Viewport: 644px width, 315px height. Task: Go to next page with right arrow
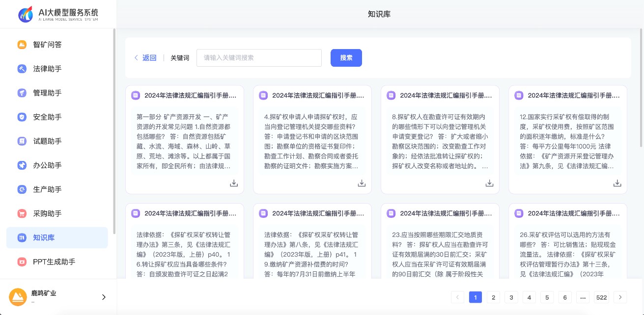click(620, 297)
